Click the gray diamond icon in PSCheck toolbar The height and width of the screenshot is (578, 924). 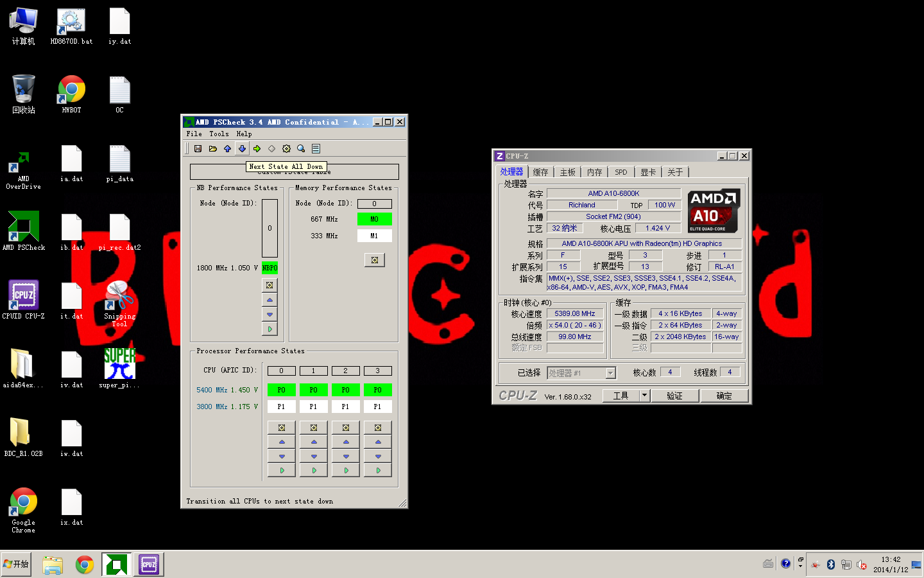pyautogui.click(x=271, y=148)
